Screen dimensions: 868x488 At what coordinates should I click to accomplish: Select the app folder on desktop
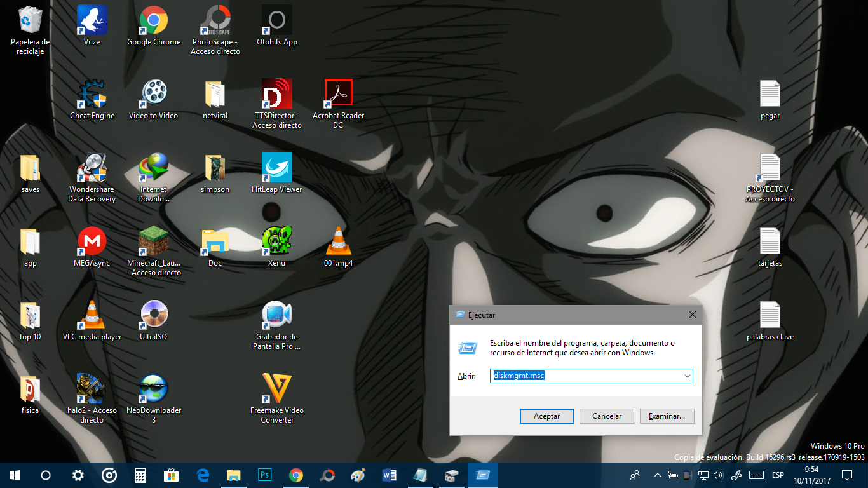click(30, 247)
